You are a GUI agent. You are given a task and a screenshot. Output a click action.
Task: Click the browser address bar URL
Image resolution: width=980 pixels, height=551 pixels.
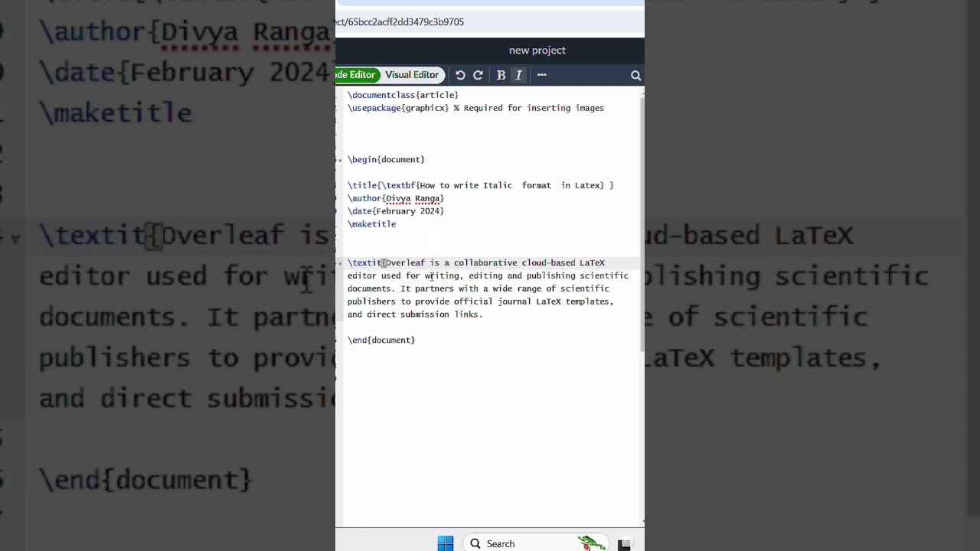click(400, 22)
